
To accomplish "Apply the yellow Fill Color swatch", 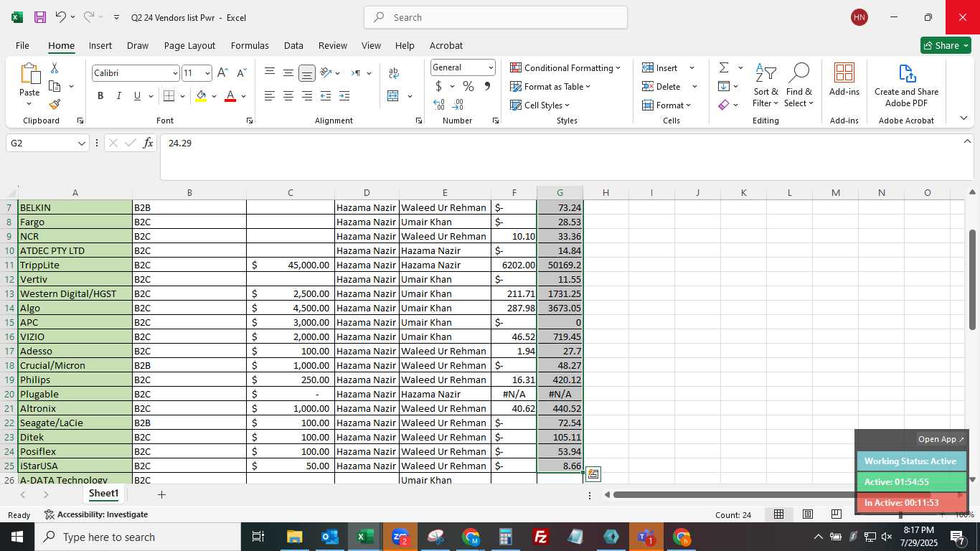I will pyautogui.click(x=201, y=96).
